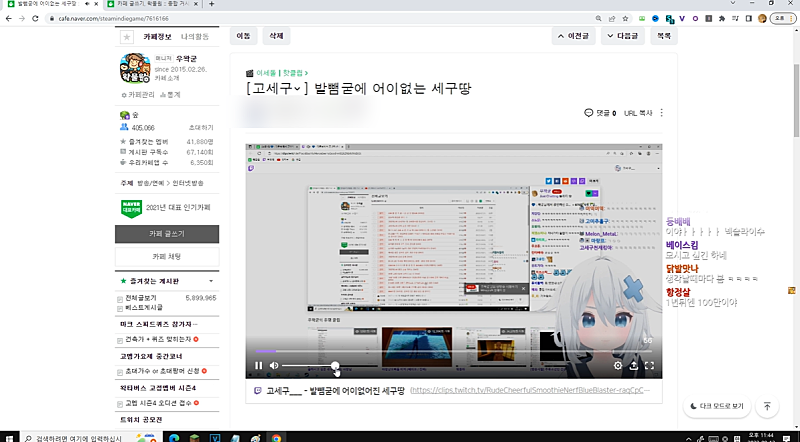Click the star icon beside 카페정보
The width and height of the screenshot is (800, 442).
click(x=126, y=37)
